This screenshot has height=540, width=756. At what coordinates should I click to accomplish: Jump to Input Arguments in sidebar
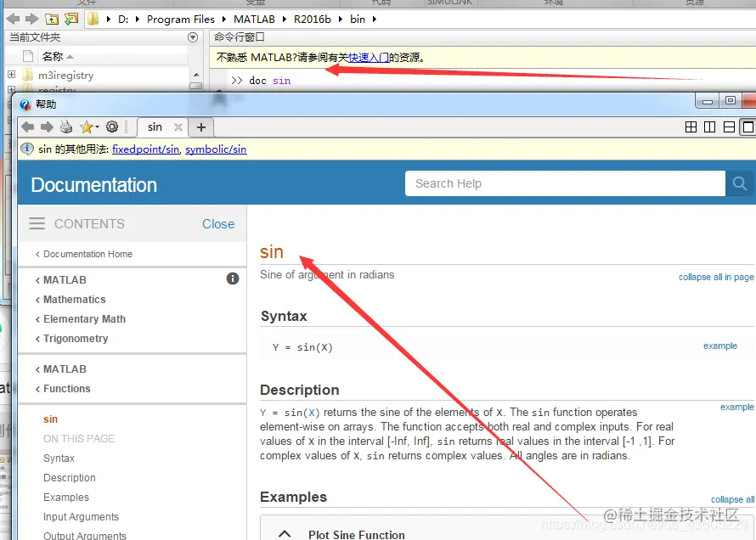pos(81,517)
